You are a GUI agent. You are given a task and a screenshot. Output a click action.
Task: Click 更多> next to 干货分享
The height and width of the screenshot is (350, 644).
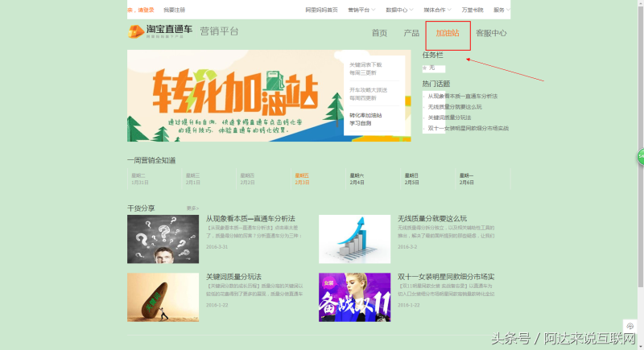pyautogui.click(x=192, y=208)
